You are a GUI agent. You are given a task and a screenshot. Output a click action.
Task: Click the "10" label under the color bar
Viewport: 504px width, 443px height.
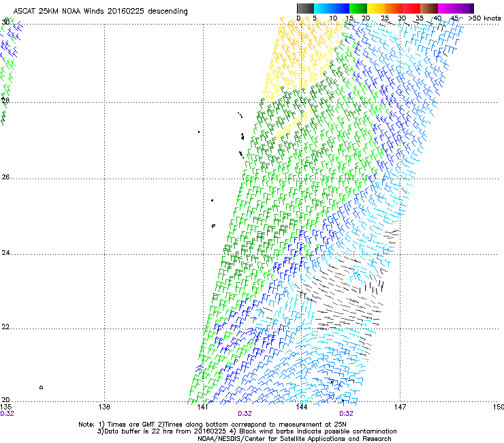pos(333,18)
